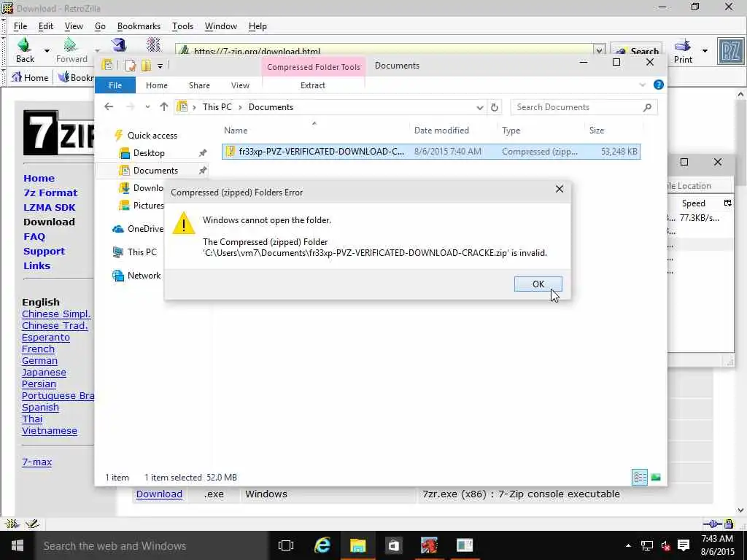This screenshot has width=747, height=560.
Task: Click Forward in RetroZilla toolbar
Action: pyautogui.click(x=71, y=50)
